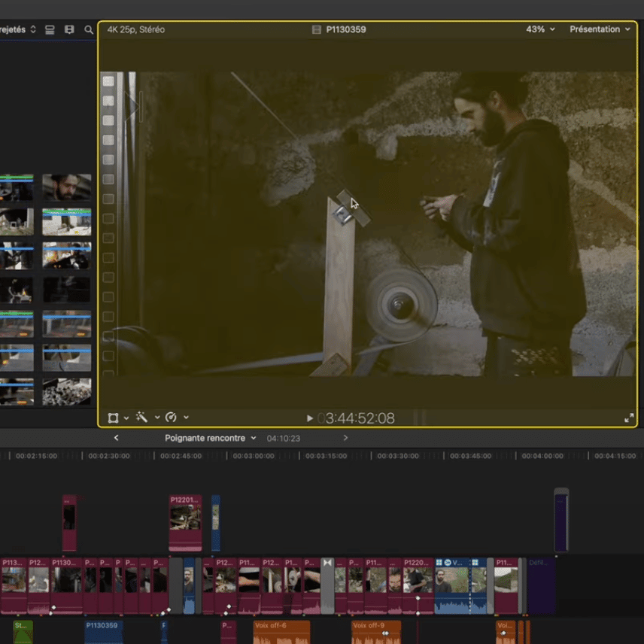
Task: Select the white building thumbnail in browser
Action: tap(66, 222)
